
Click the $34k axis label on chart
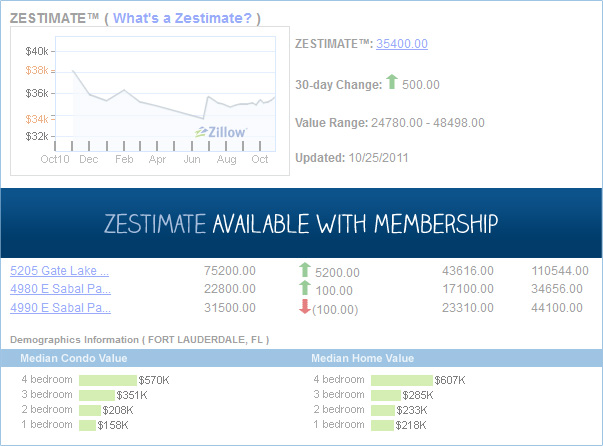(x=37, y=119)
